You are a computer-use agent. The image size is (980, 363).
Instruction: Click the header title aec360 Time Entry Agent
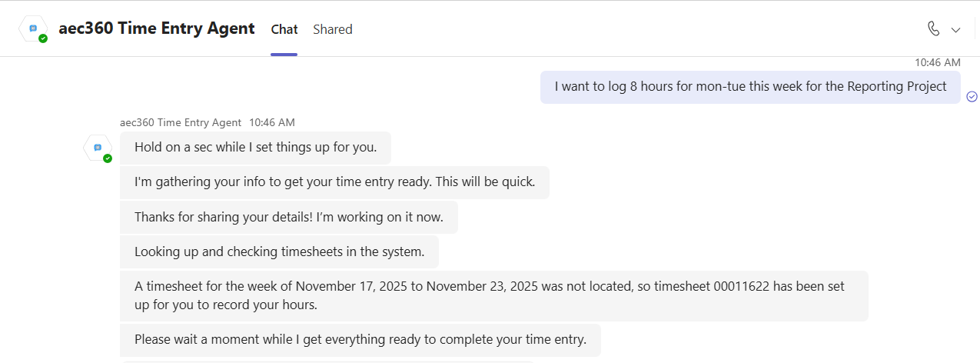tap(156, 28)
